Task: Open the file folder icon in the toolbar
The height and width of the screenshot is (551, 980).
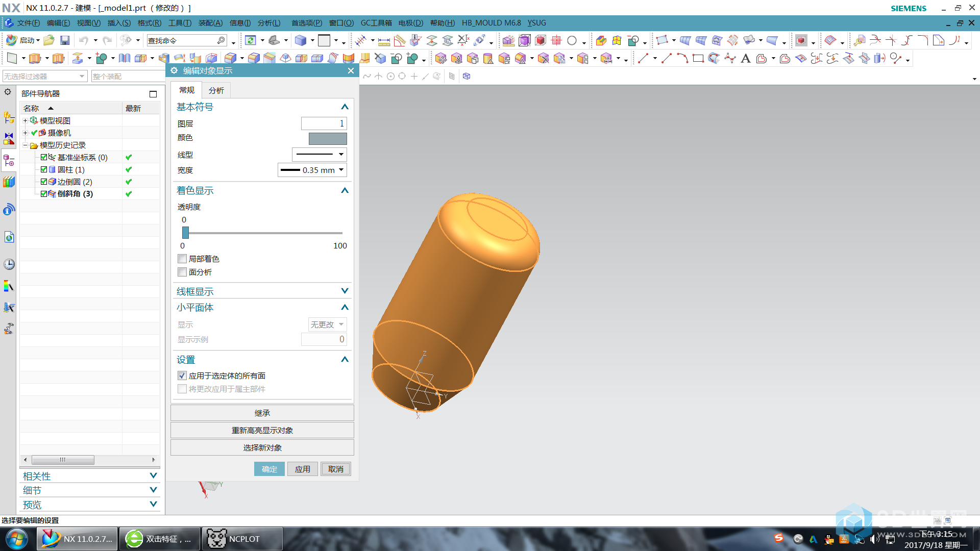Action: tap(49, 40)
